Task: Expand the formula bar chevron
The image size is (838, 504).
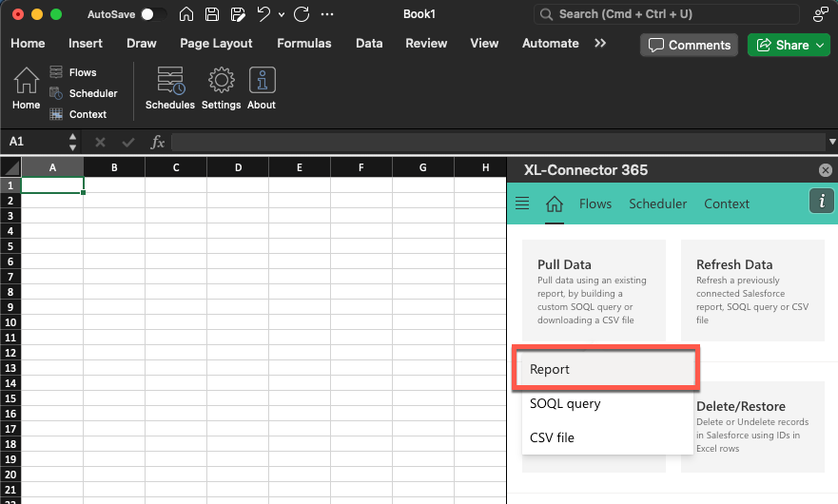Action: click(832, 142)
